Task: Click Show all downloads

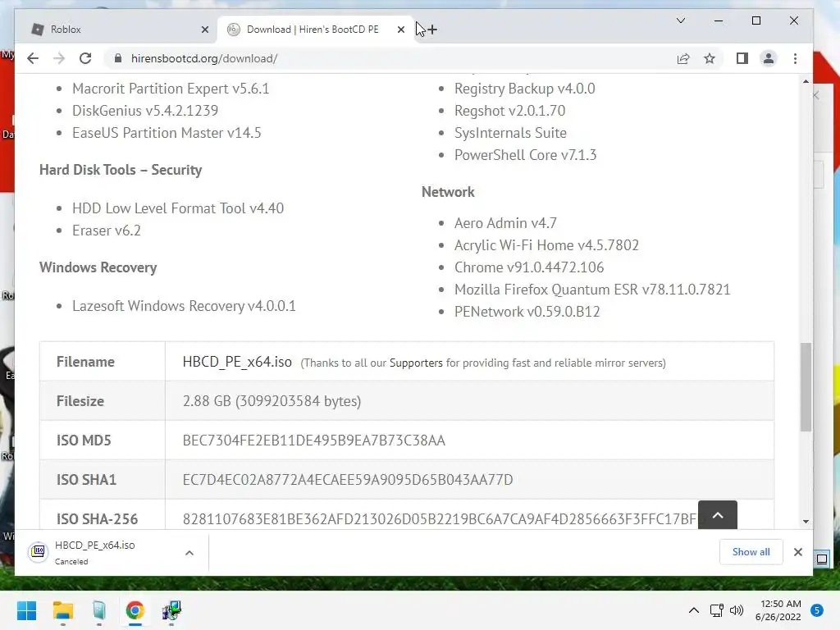Action: 751,552
